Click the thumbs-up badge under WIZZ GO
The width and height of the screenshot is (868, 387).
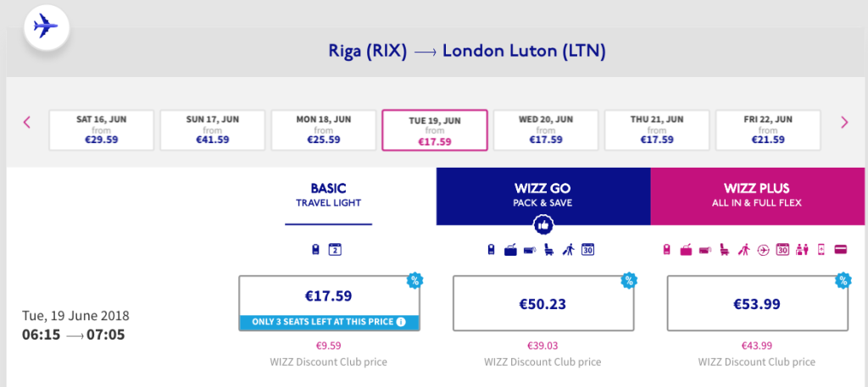(x=542, y=224)
